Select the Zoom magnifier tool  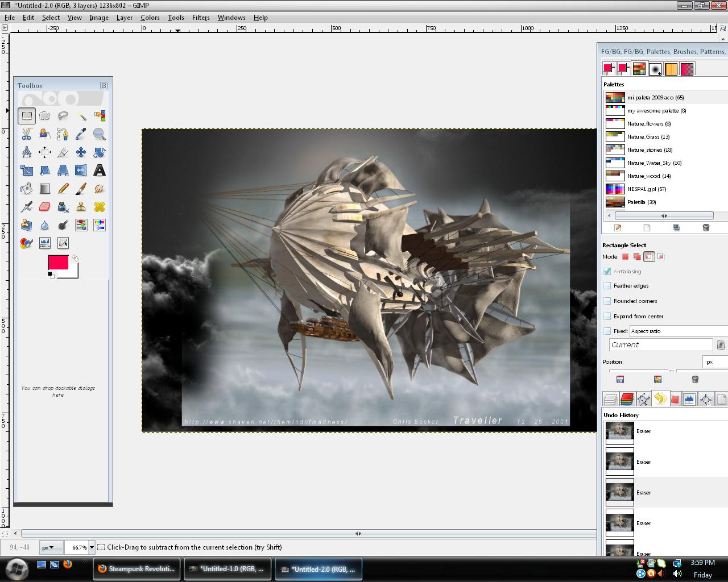click(x=100, y=134)
